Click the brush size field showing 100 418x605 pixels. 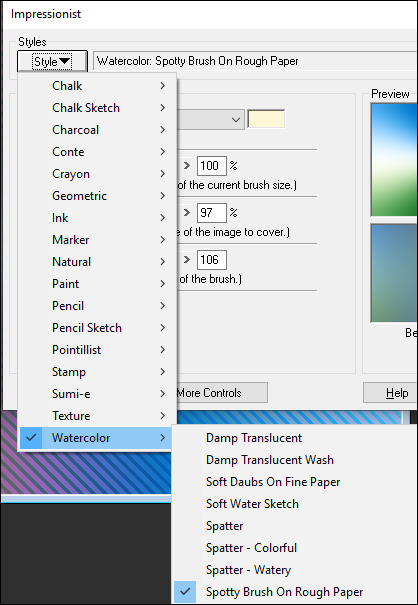[212, 166]
